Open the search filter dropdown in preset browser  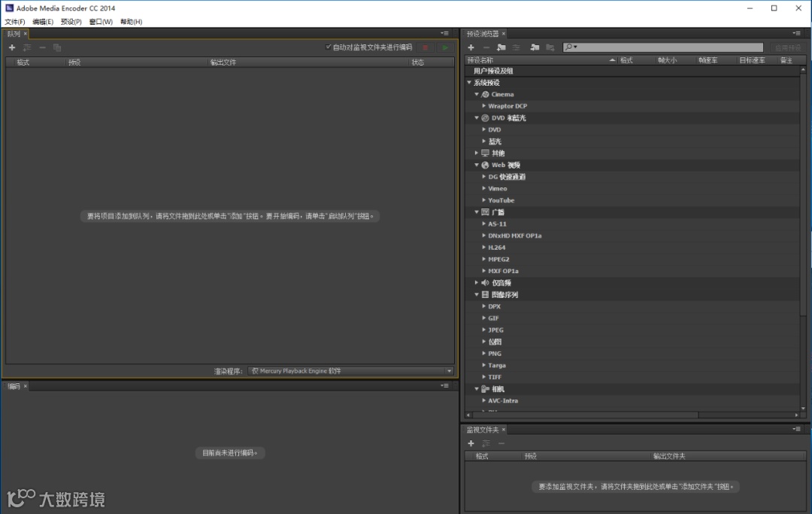pos(571,47)
